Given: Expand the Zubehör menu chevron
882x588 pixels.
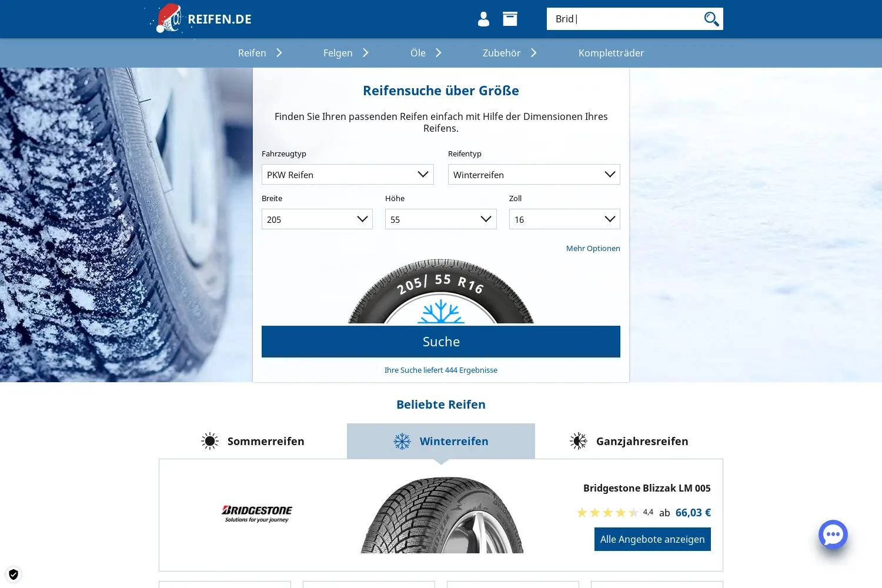Looking at the screenshot, I should click(534, 53).
